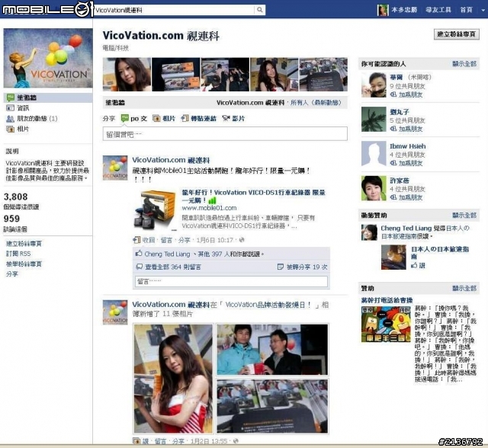Select 塗鴉牆 in the left sidebar

pos(48,98)
